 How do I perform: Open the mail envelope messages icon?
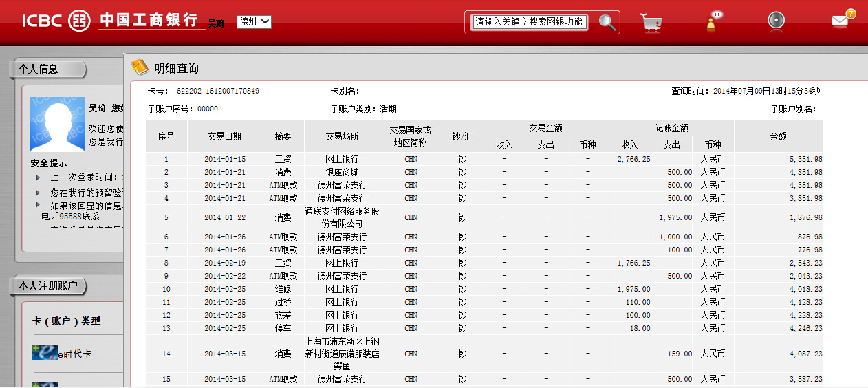coord(840,21)
